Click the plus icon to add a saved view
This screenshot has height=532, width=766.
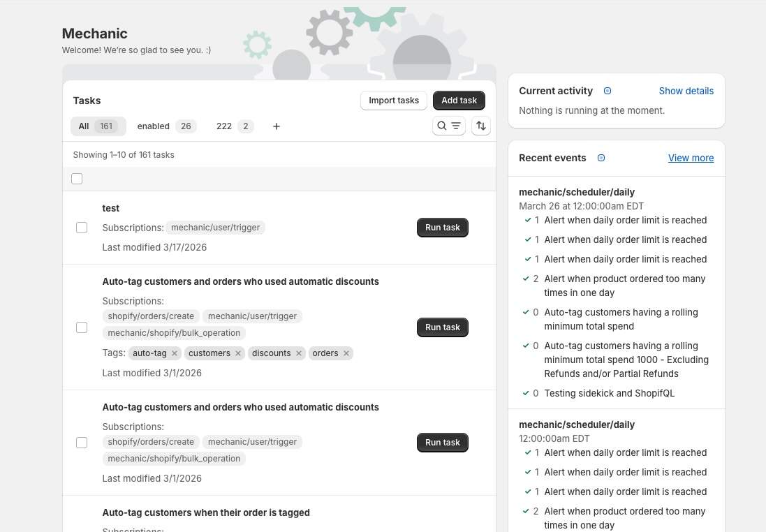[276, 126]
